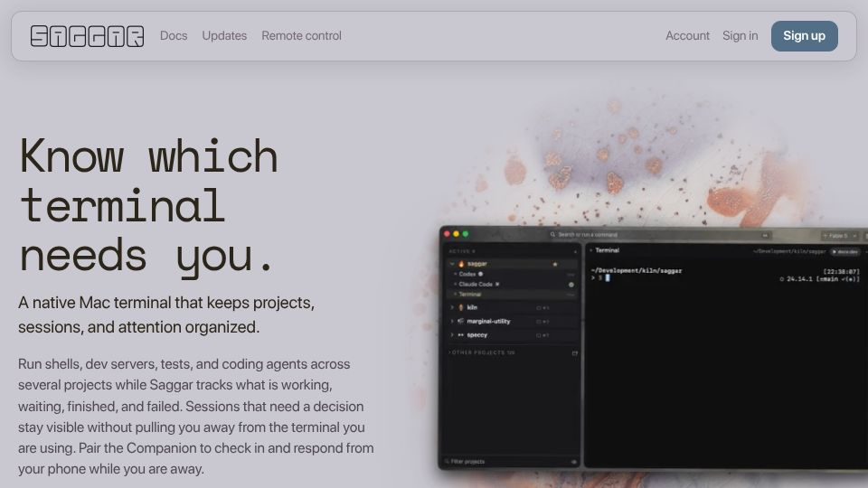
Task: Expand the speccy project
Action: point(452,335)
